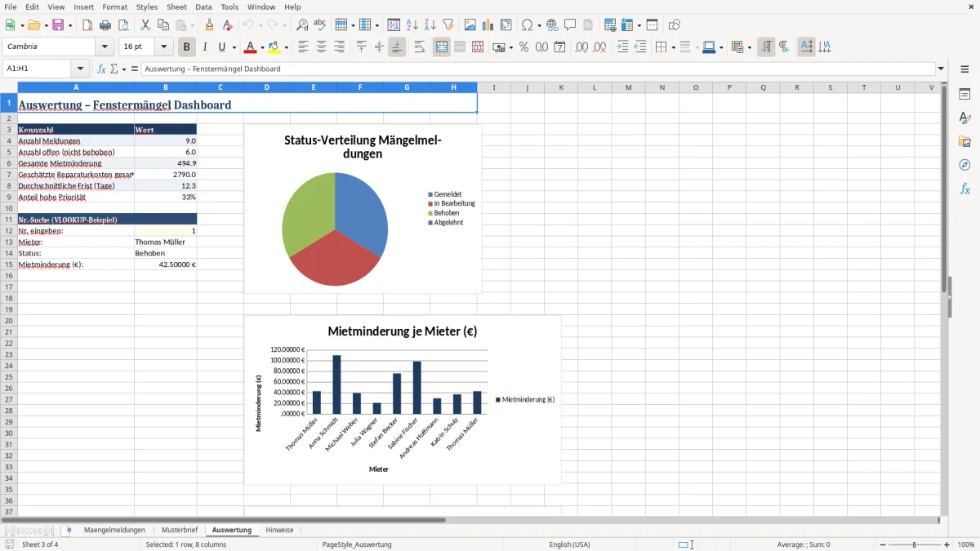Click the add new sheet button
Image resolution: width=980 pixels, height=551 pixels.
pyautogui.click(x=69, y=530)
